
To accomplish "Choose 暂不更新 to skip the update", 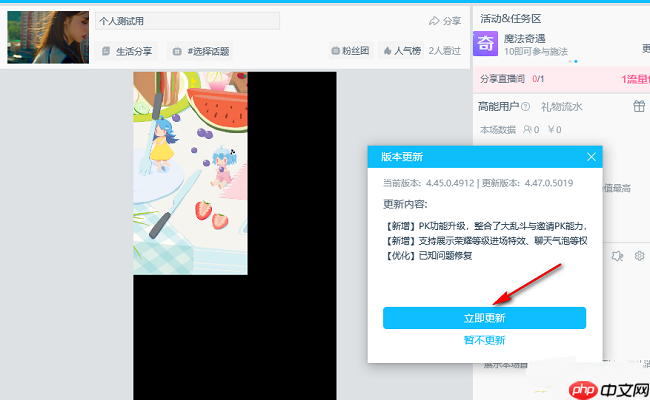I will click(x=484, y=340).
